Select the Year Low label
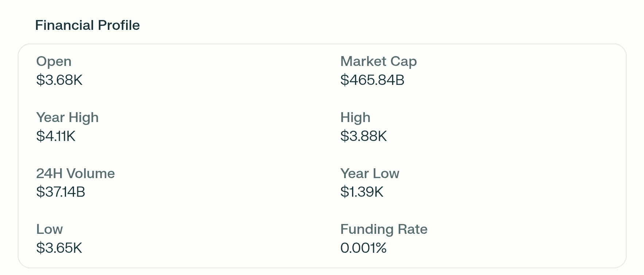644x275 pixels. coord(370,173)
